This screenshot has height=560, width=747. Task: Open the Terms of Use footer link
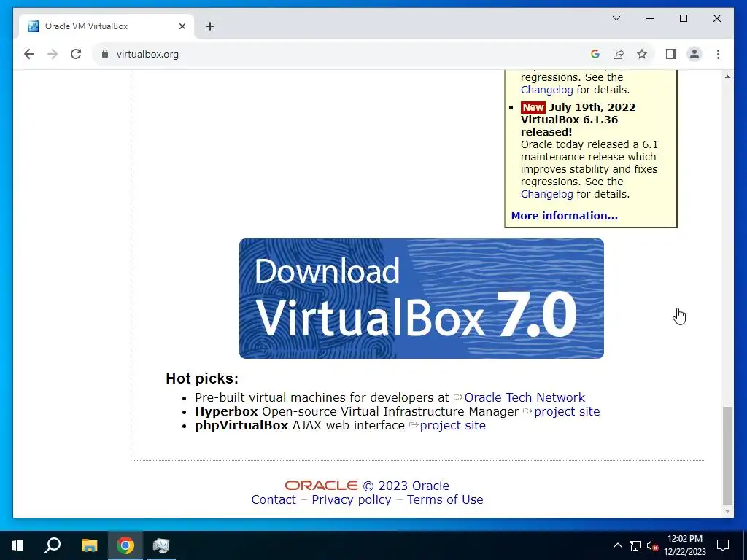pyautogui.click(x=445, y=499)
